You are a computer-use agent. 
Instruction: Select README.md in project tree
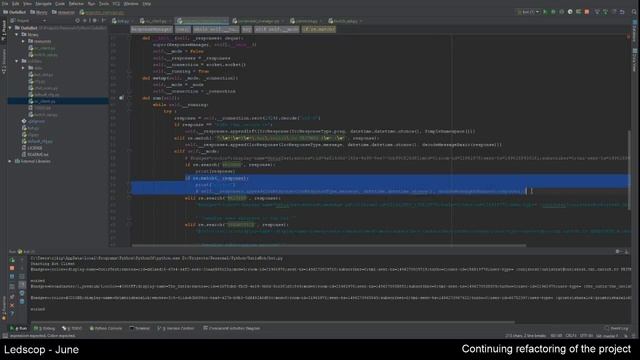tap(38, 155)
